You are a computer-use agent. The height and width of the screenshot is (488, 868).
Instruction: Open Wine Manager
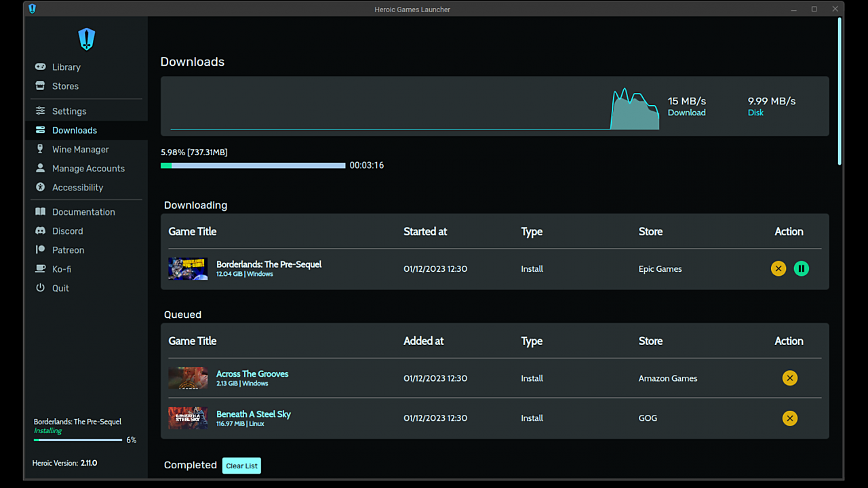point(80,149)
